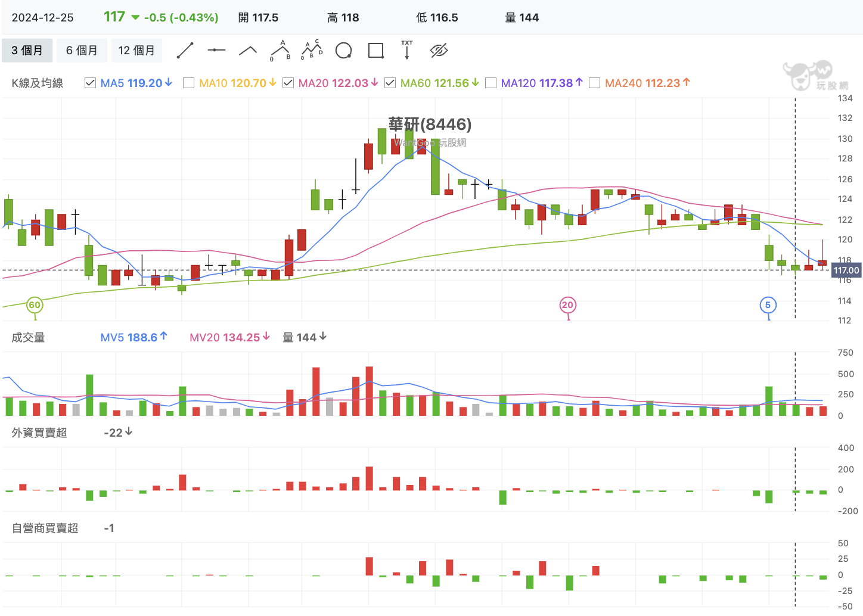Click the pink 20 MA marker
Screen dimensions: 863x616
[567, 305]
